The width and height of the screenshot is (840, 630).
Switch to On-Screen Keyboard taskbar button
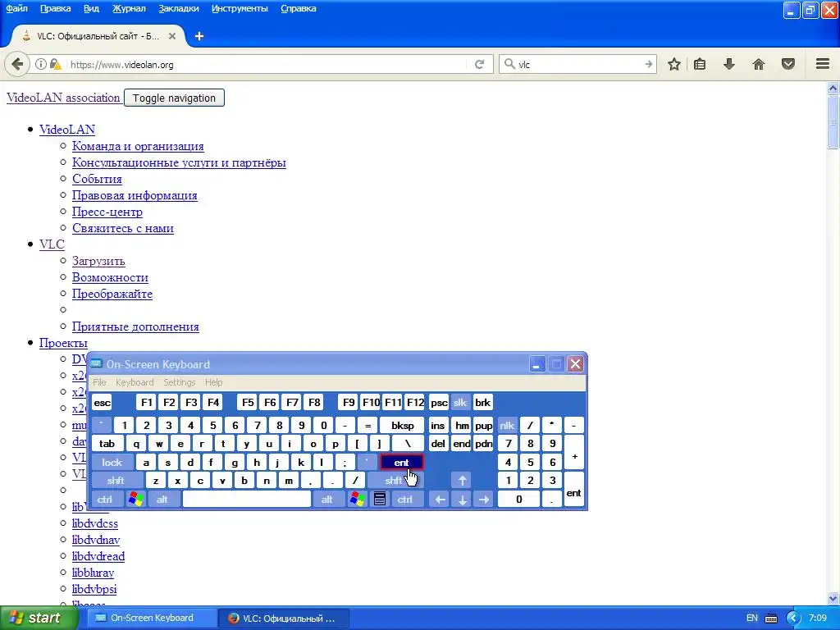point(151,618)
